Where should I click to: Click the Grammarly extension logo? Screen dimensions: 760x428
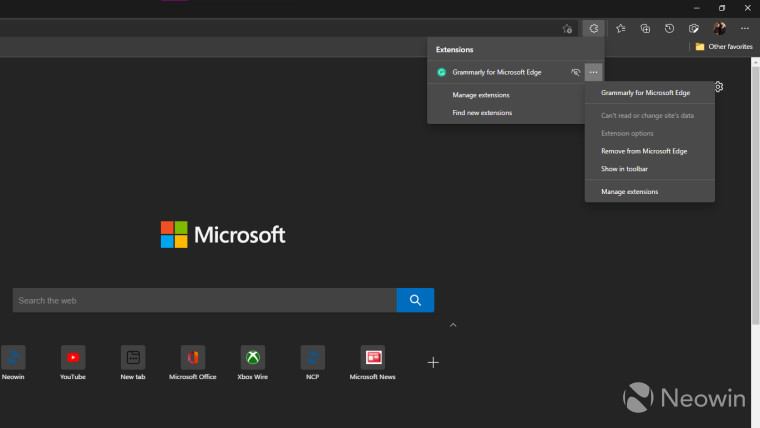click(x=441, y=72)
